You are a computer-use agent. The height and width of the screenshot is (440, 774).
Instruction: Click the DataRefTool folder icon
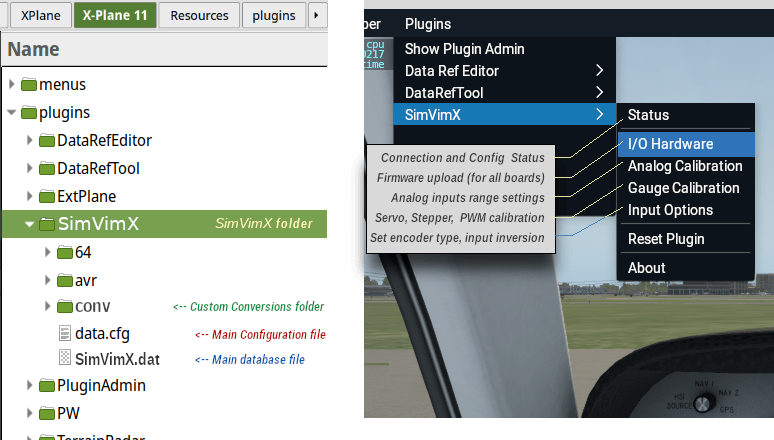coord(47,169)
